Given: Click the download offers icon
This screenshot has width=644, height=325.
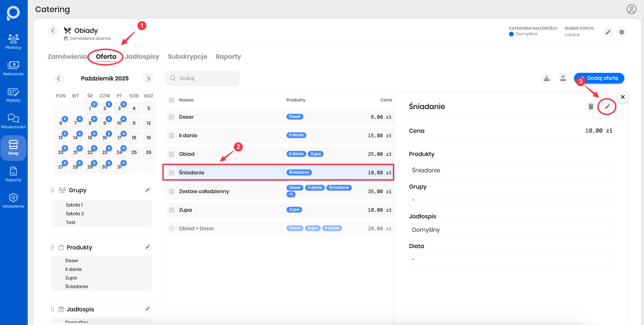Looking at the screenshot, I should point(546,78).
